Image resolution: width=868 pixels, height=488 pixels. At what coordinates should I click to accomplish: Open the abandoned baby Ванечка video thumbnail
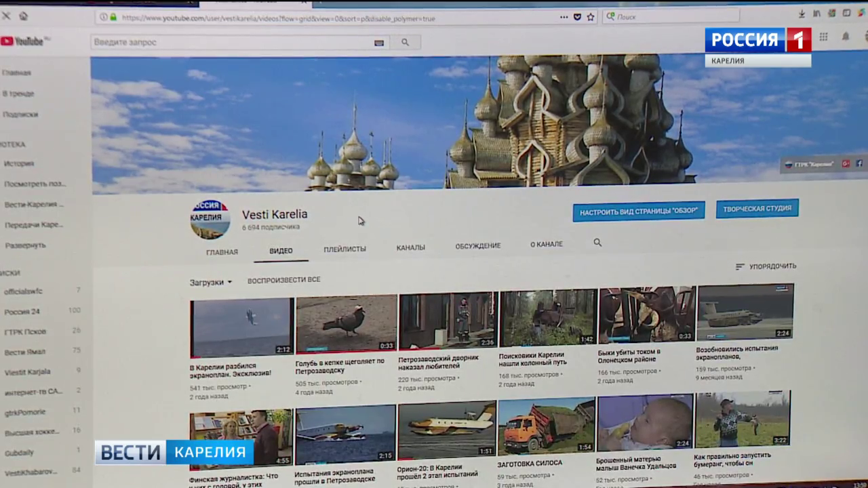click(645, 422)
